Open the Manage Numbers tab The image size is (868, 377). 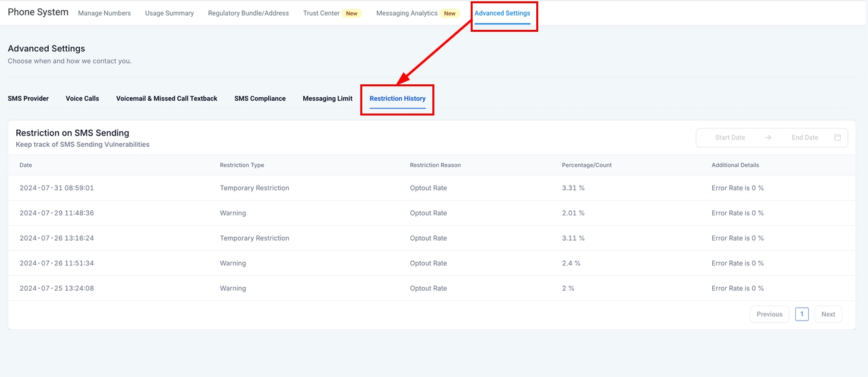pyautogui.click(x=105, y=13)
